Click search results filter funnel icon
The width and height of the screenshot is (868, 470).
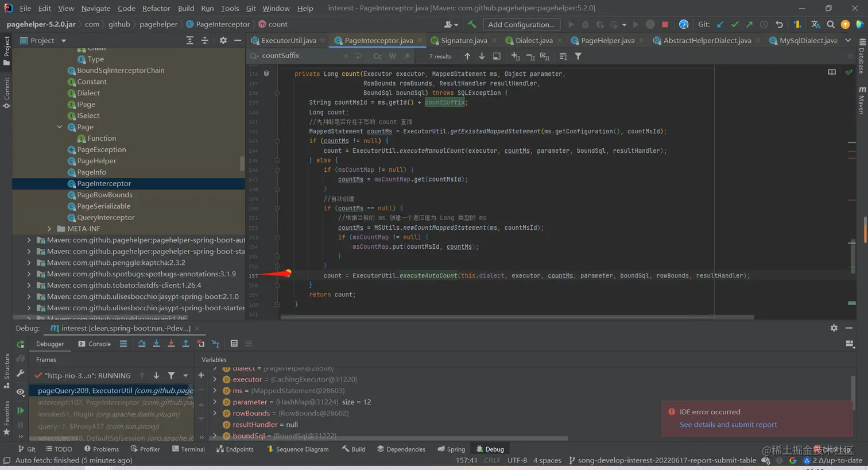pos(578,56)
